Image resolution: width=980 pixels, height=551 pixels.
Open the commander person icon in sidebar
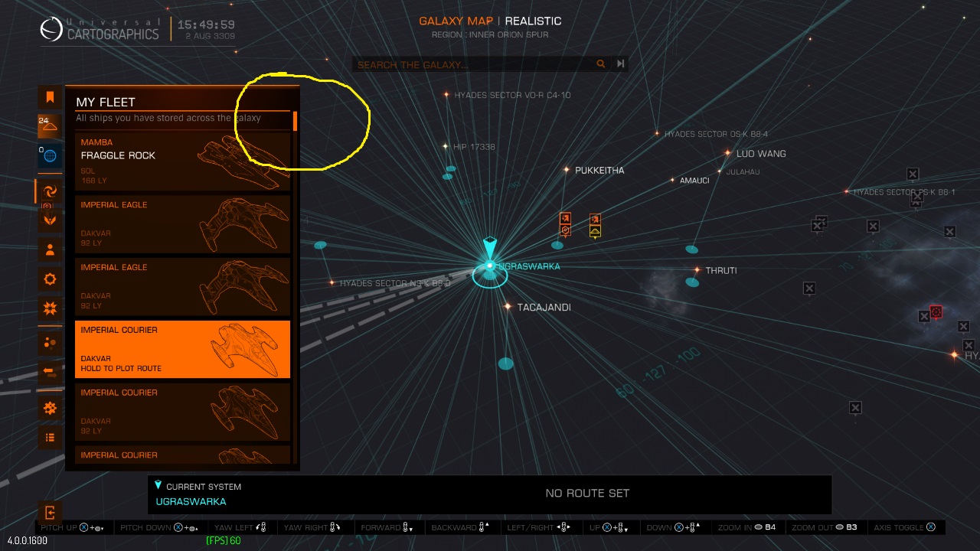point(50,249)
